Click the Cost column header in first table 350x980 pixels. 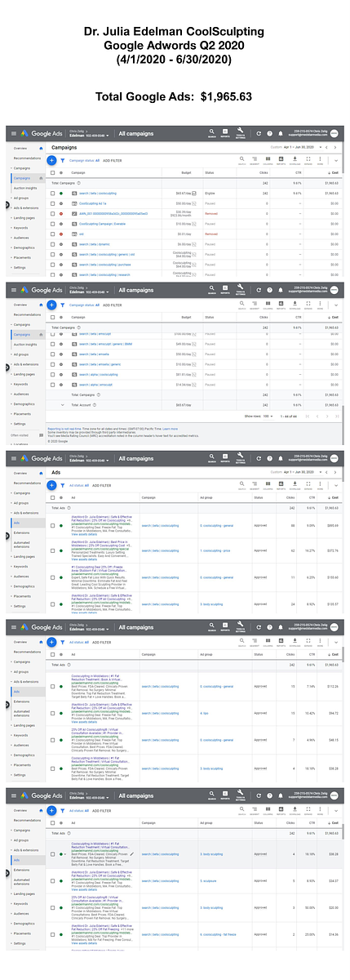335,174
